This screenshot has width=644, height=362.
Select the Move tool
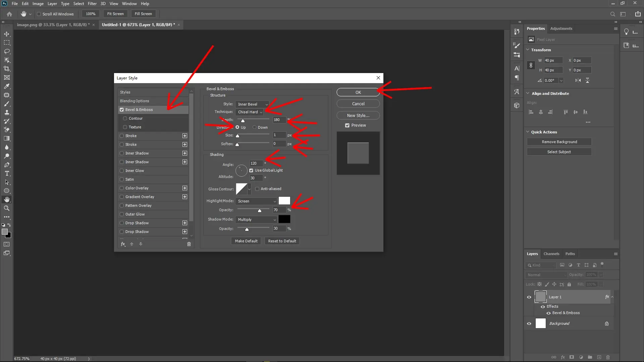7,34
